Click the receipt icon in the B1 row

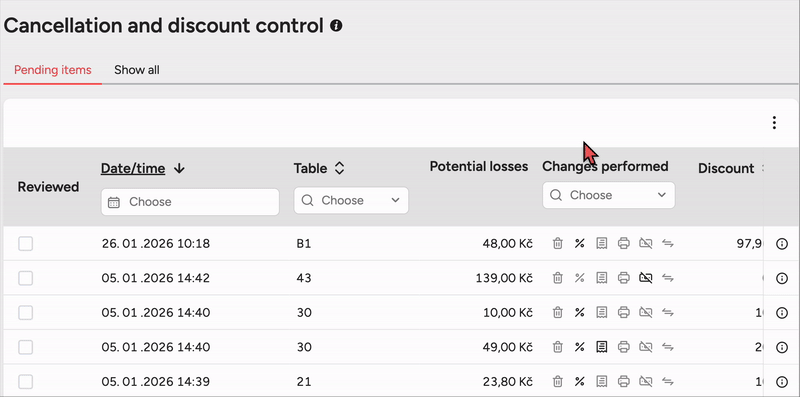pos(602,244)
